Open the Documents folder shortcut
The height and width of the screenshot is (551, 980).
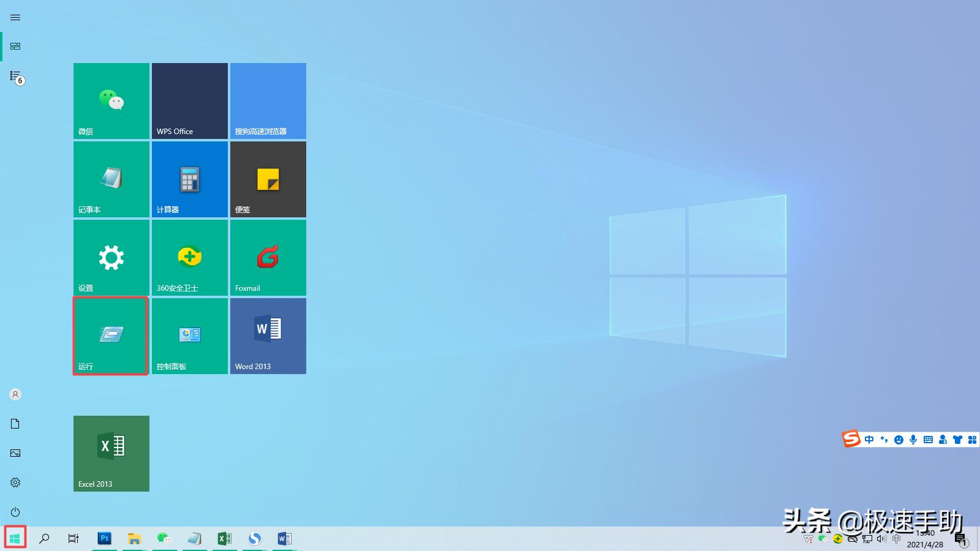pyautogui.click(x=15, y=424)
